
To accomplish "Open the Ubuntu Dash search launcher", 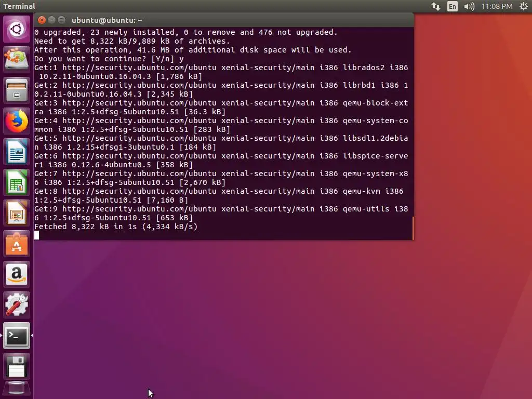I will (17, 29).
